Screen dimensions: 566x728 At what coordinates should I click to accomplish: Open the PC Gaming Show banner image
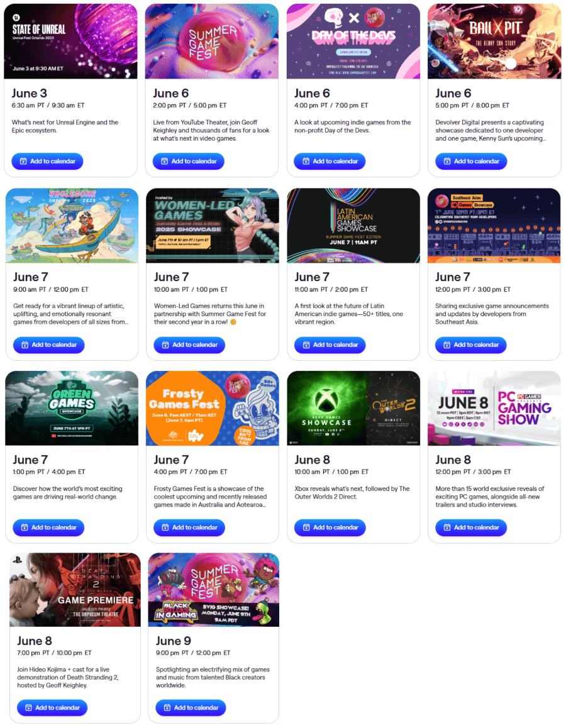coord(494,408)
